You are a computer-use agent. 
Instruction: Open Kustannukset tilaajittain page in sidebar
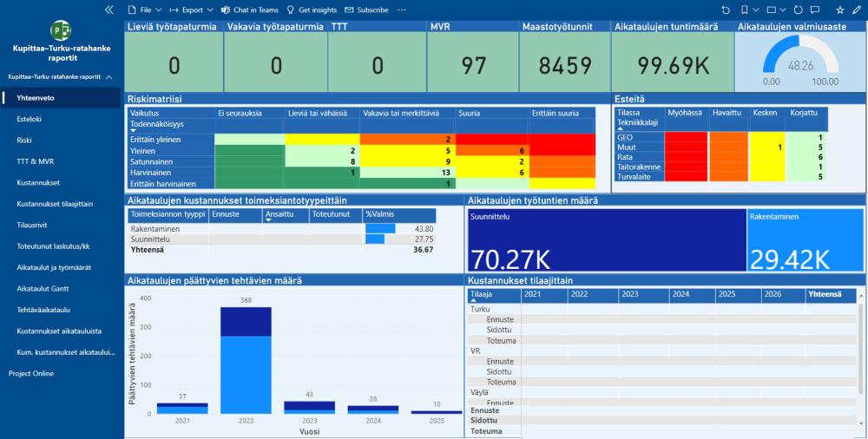(61, 204)
